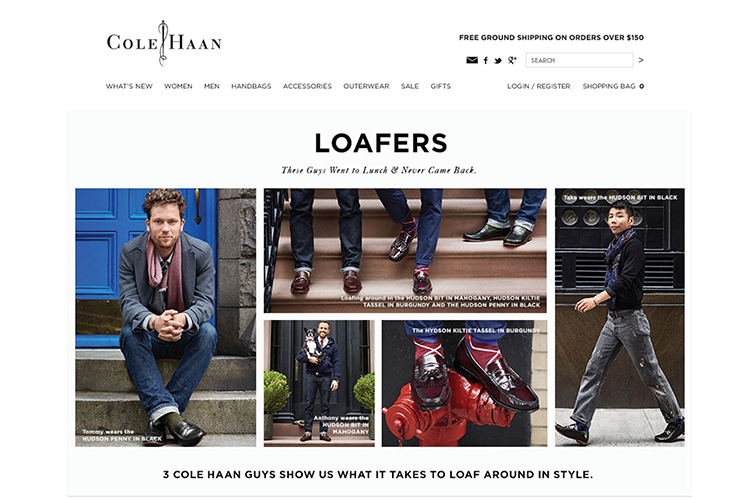Open the Shopping Bag link
The width and height of the screenshot is (750, 500).
click(613, 86)
